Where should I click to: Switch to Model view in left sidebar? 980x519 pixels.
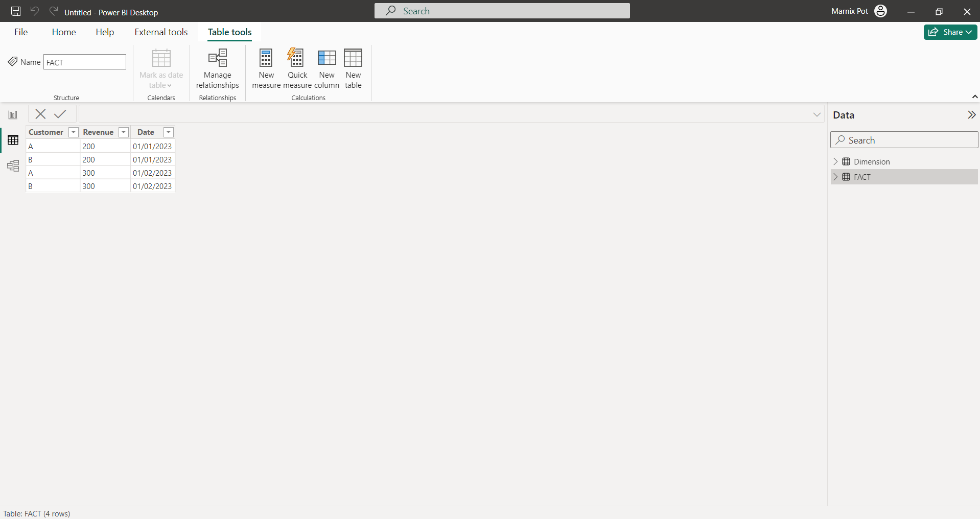click(13, 166)
